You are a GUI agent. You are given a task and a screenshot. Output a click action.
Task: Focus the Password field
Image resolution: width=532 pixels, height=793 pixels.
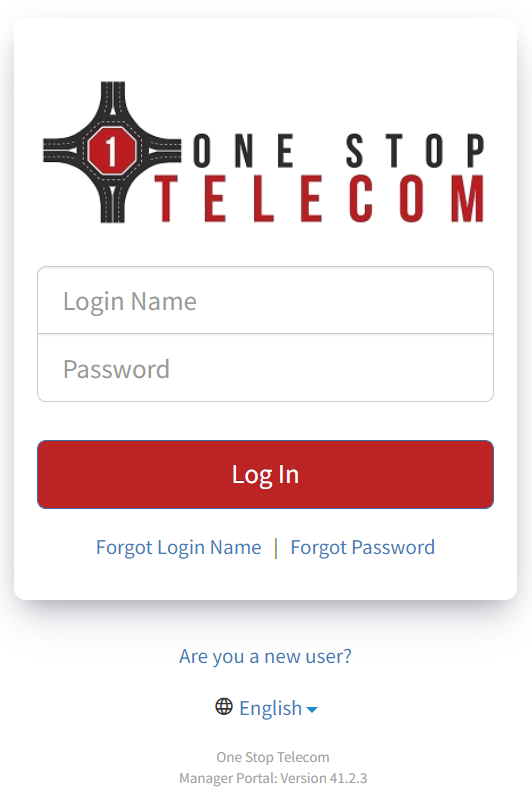265,368
